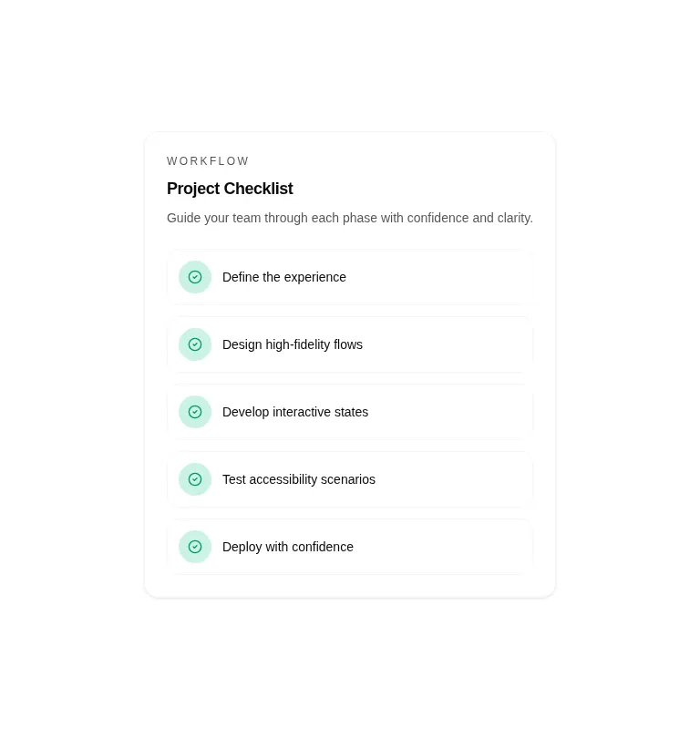The height and width of the screenshot is (729, 700).
Task: Select the Deploy with confidence label
Action: coord(288,547)
